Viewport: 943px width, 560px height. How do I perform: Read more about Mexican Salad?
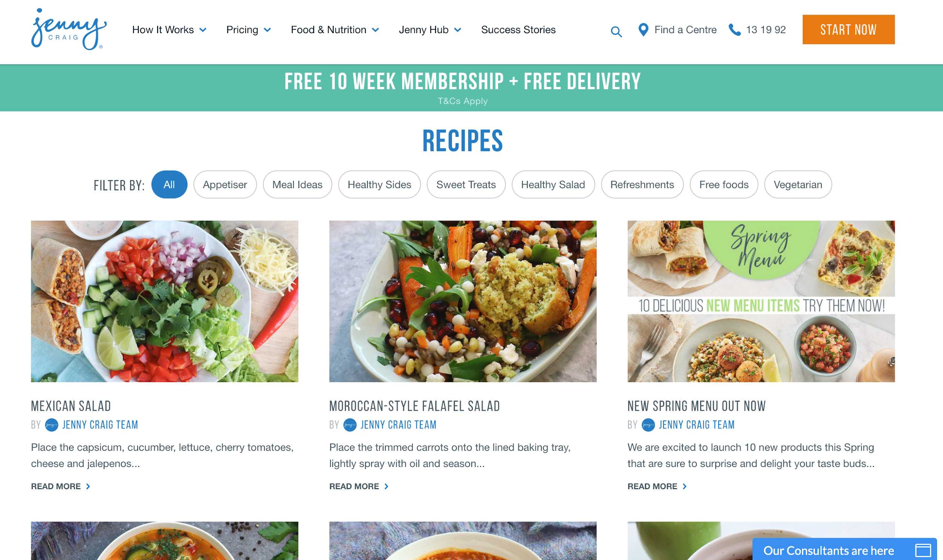(60, 487)
